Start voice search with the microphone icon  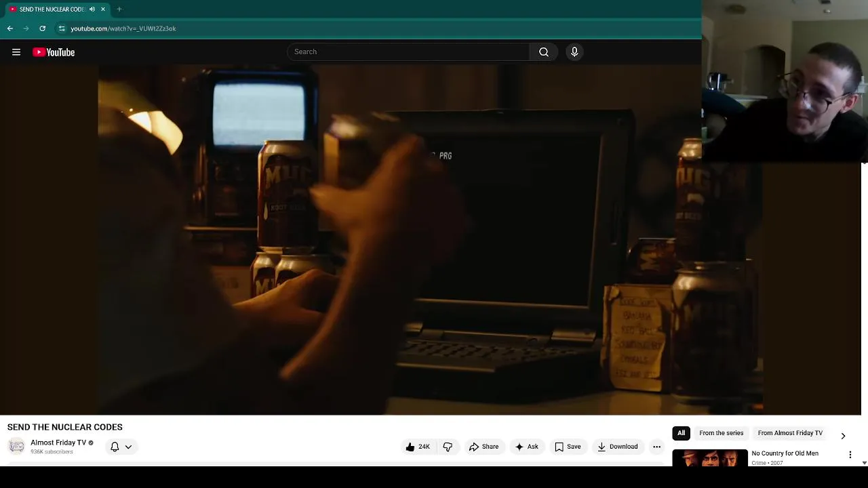574,52
